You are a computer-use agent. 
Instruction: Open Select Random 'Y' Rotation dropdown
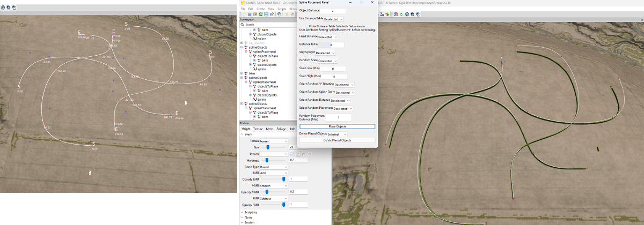tap(345, 85)
